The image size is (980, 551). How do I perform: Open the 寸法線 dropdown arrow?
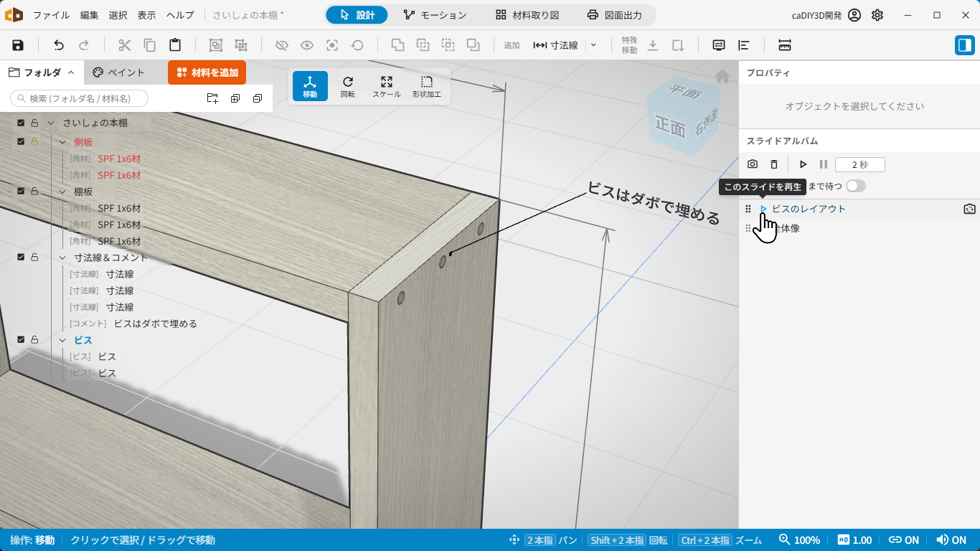(593, 45)
